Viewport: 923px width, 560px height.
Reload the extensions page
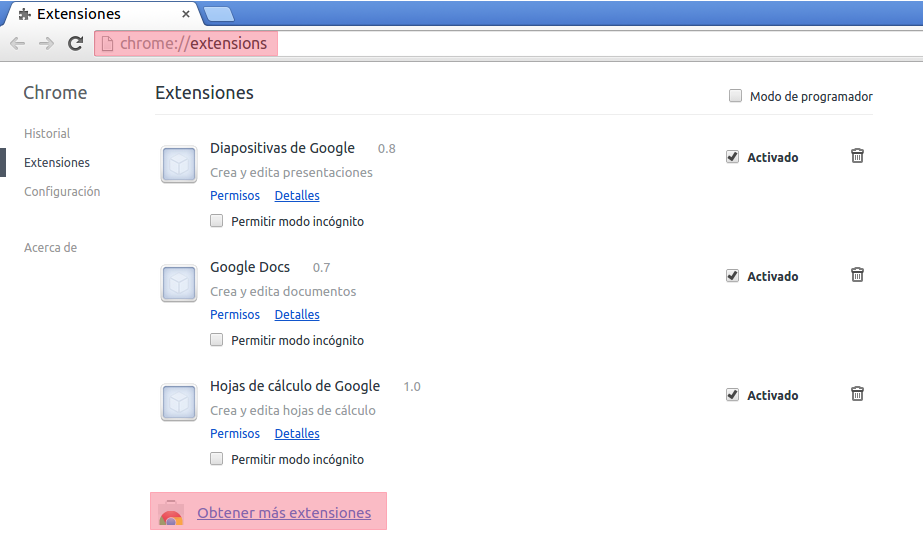coord(75,44)
